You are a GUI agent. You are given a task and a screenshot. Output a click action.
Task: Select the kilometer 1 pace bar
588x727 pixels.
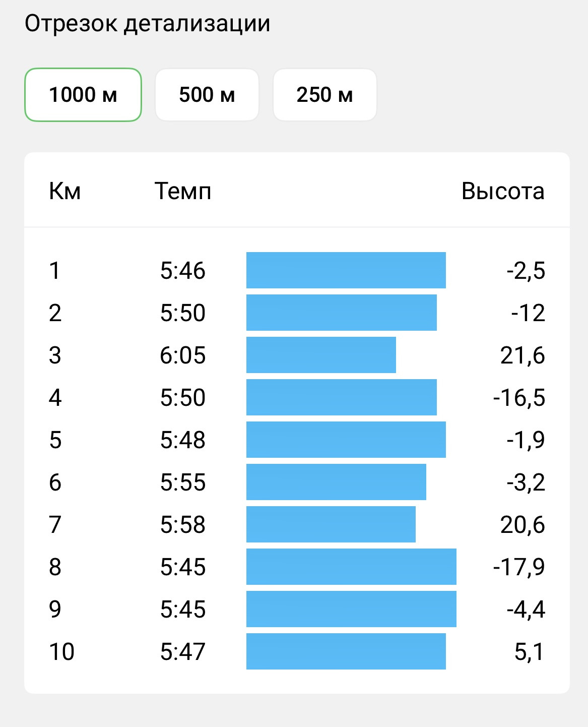[346, 270]
